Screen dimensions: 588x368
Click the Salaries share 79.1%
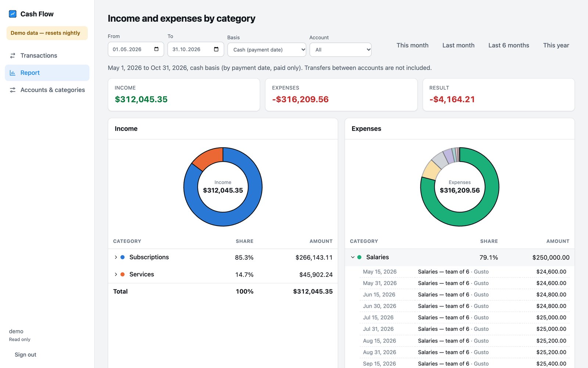pyautogui.click(x=488, y=258)
